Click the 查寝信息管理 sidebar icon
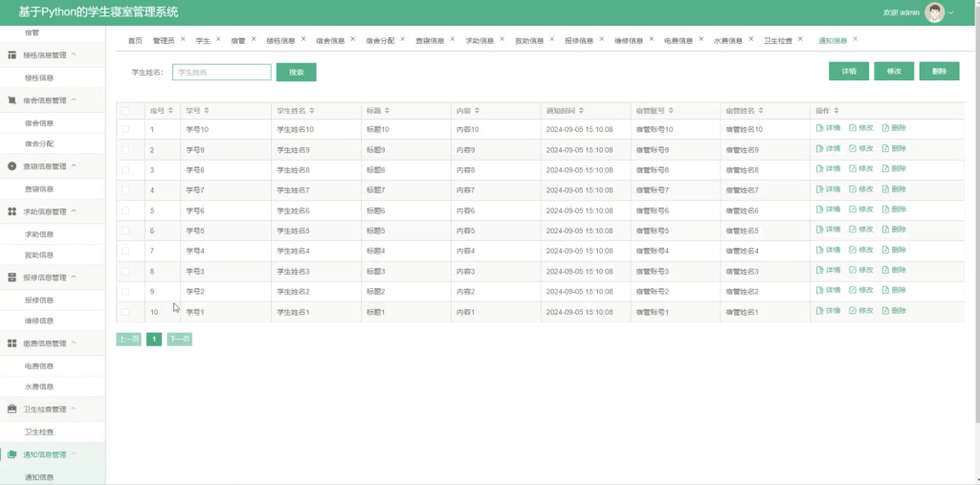This screenshot has width=980, height=485. click(11, 166)
